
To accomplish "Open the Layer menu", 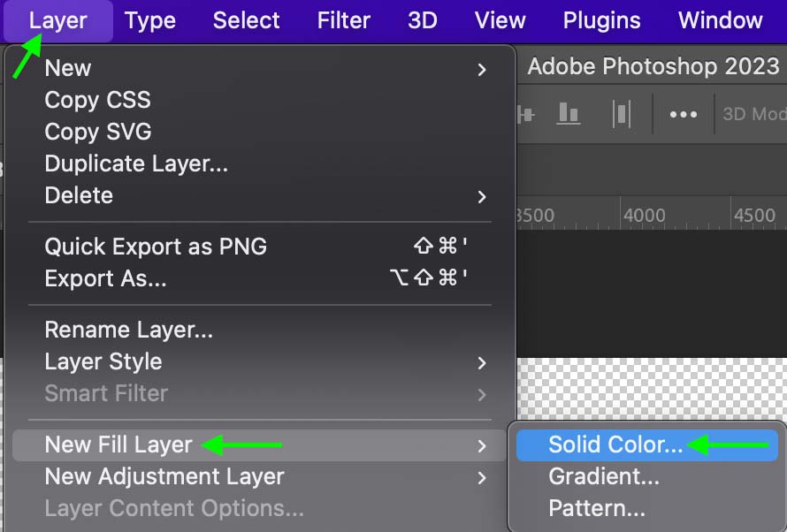I will [x=57, y=19].
